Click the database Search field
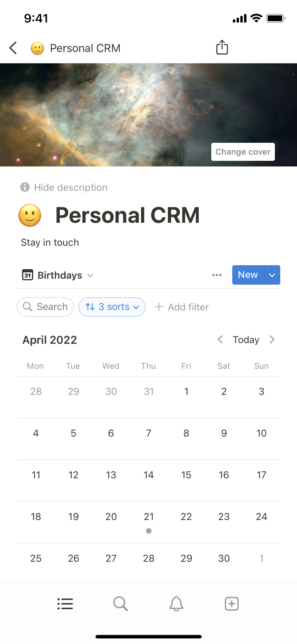This screenshot has height=644, width=297. click(45, 307)
